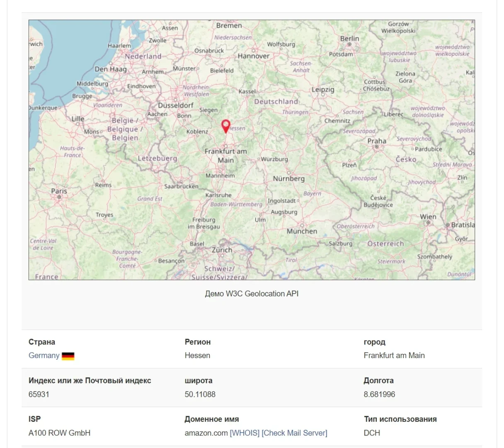The height and width of the screenshot is (448, 504).
Task: Click the Wien city marker on the map
Action: click(x=428, y=223)
